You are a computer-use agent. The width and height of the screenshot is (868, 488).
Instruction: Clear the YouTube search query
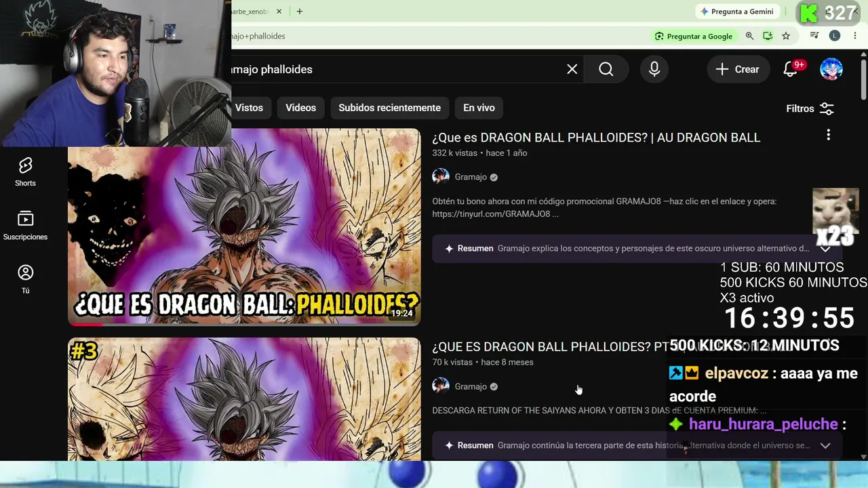click(x=572, y=69)
